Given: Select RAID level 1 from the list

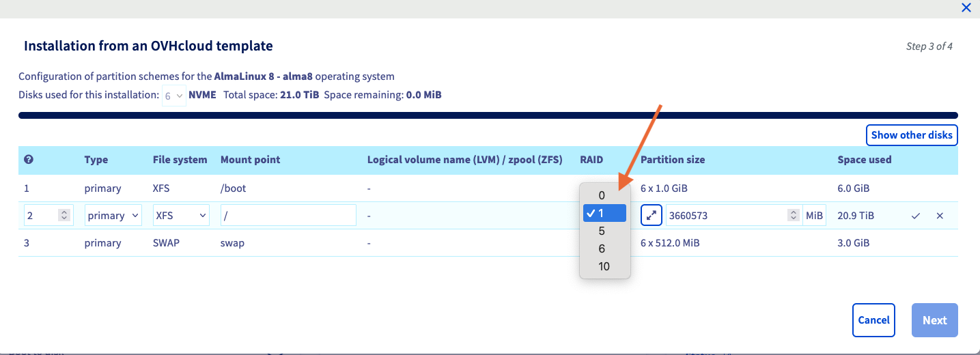Looking at the screenshot, I should click(604, 213).
